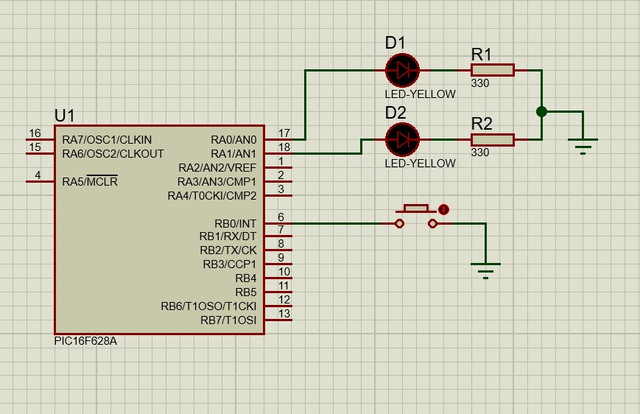Screen dimensions: 640x414
Task: Click the RA1/AN1 pin label
Action: tap(233, 154)
